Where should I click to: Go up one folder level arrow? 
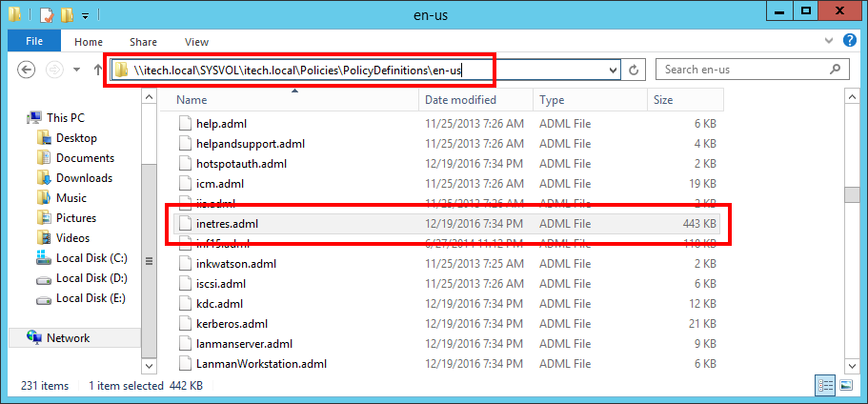pyautogui.click(x=98, y=70)
